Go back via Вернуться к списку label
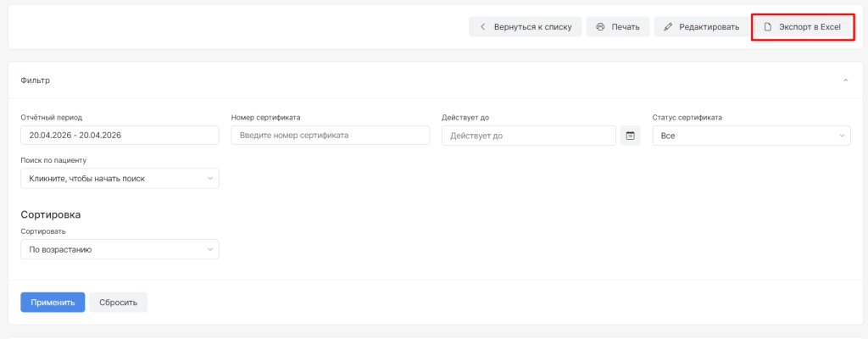Image resolution: width=868 pixels, height=339 pixels. 532,27
